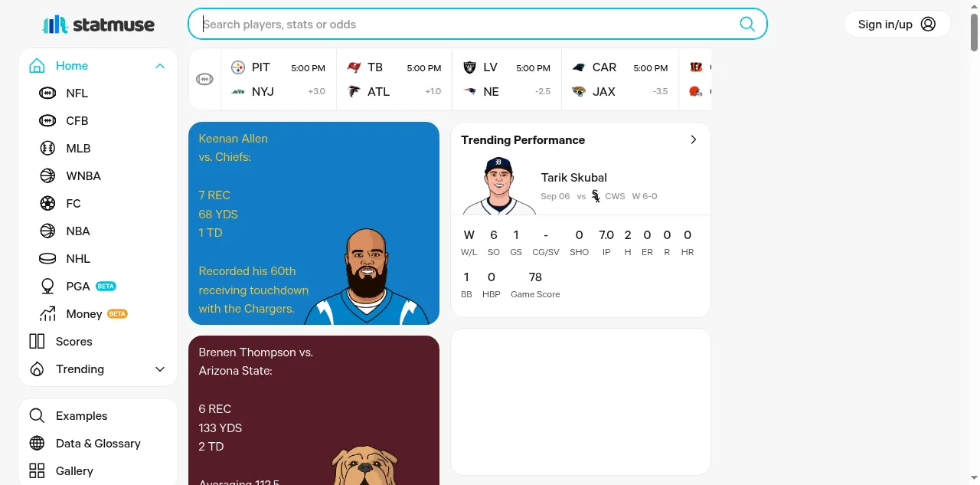This screenshot has width=980, height=485.
Task: Click the StatMuse logo
Action: [98, 25]
